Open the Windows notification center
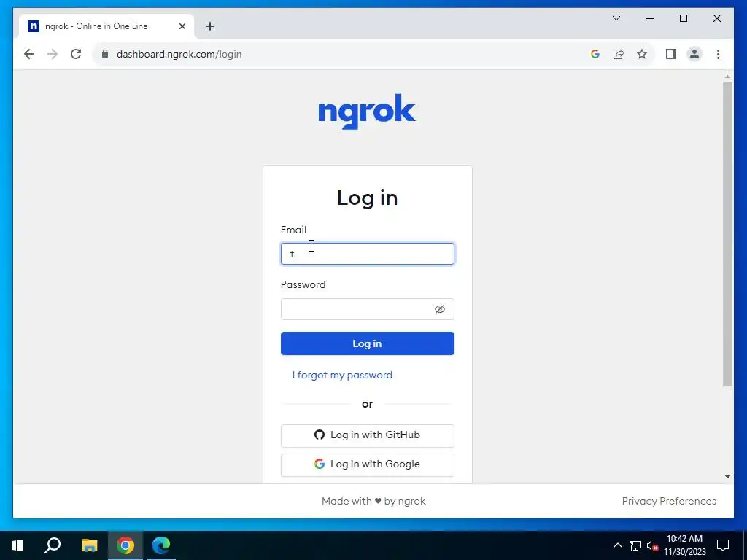Screen dimensions: 747x560 pyautogui.click(x=723, y=545)
